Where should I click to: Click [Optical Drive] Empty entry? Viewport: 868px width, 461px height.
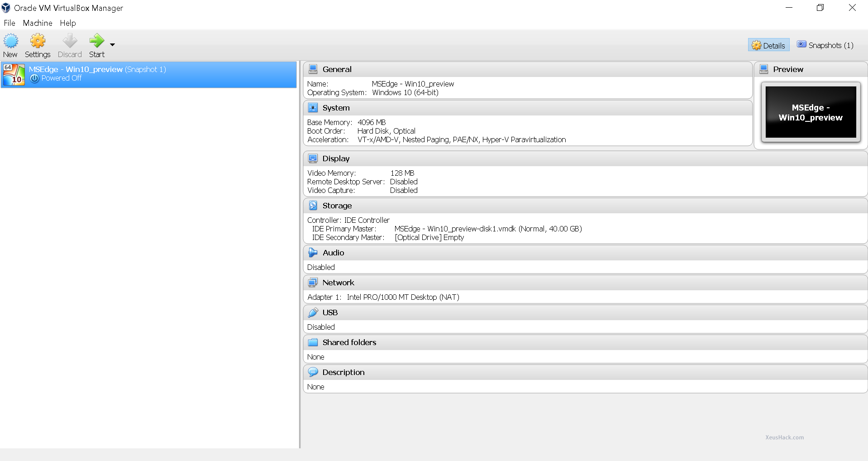click(x=429, y=237)
